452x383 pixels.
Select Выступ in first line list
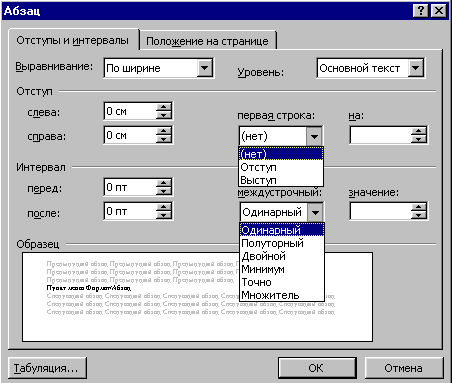[281, 180]
